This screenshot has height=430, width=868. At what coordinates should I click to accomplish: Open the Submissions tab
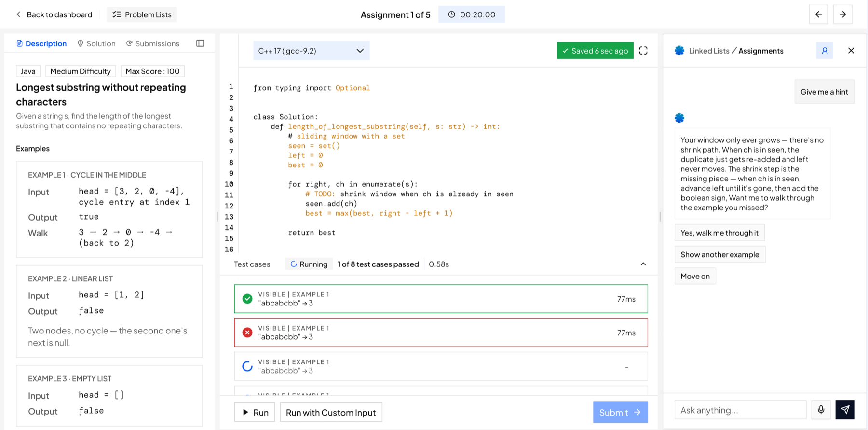[x=153, y=43]
